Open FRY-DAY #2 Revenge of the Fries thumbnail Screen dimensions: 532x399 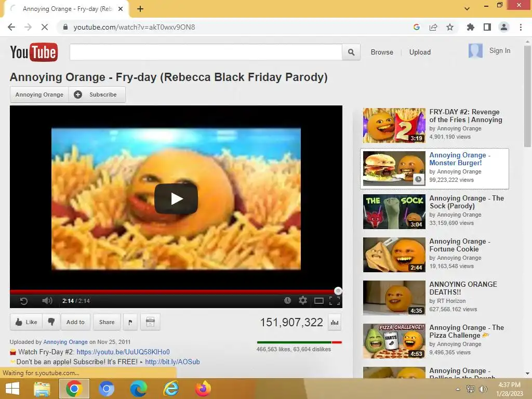394,125
